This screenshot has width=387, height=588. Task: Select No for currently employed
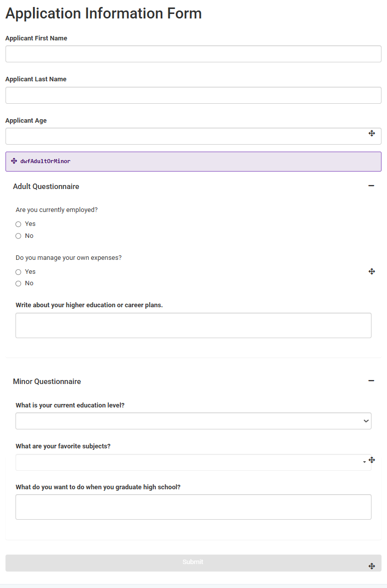pos(18,236)
